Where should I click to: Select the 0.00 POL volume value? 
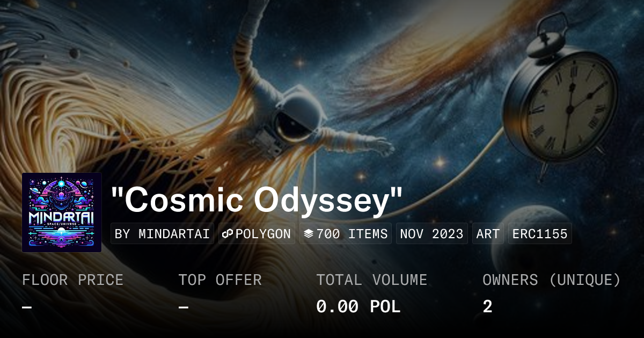(358, 306)
